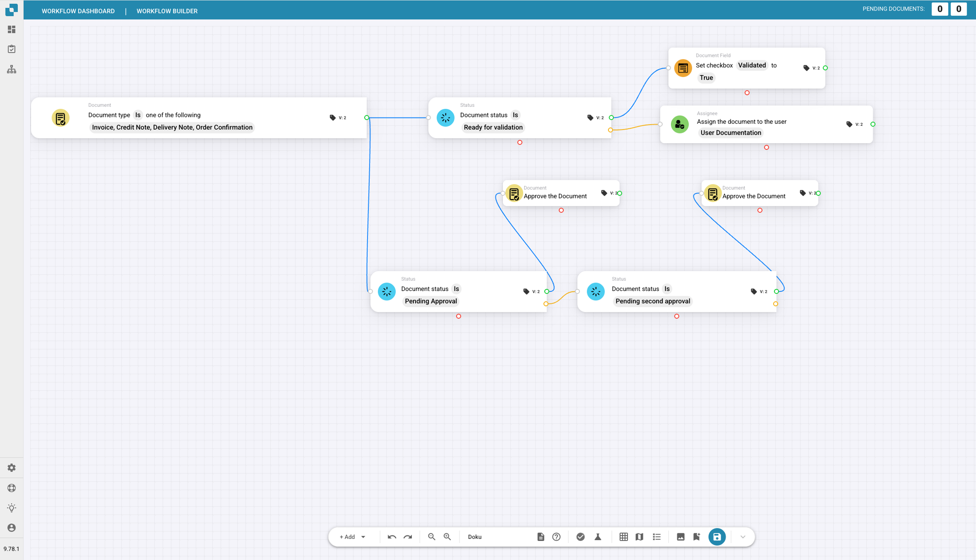This screenshot has height=560, width=976.
Task: Click the save workflow button
Action: 717,537
